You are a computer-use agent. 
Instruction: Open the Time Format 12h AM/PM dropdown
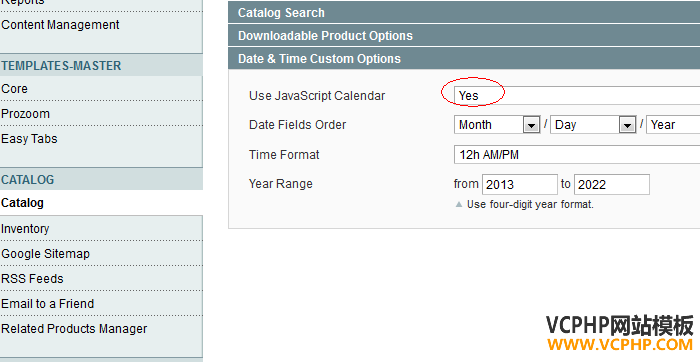[x=577, y=155]
